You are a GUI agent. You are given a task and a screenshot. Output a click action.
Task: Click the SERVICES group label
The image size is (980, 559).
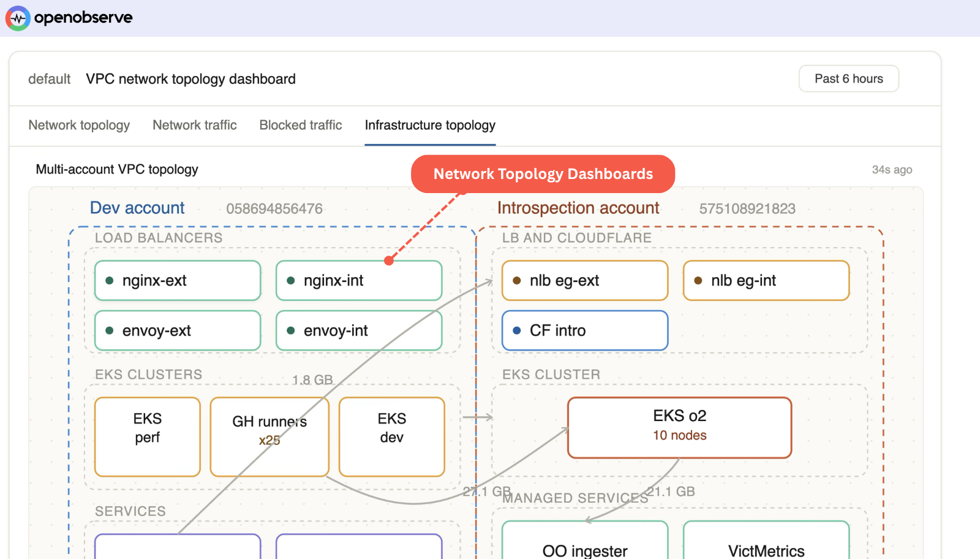130,511
